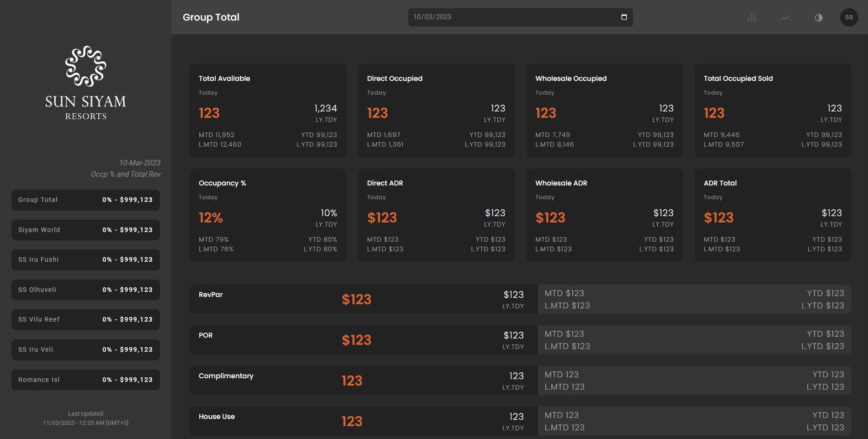Image resolution: width=868 pixels, height=439 pixels.
Task: Click L.MTD 12,460 in Total Available
Action: pos(220,145)
